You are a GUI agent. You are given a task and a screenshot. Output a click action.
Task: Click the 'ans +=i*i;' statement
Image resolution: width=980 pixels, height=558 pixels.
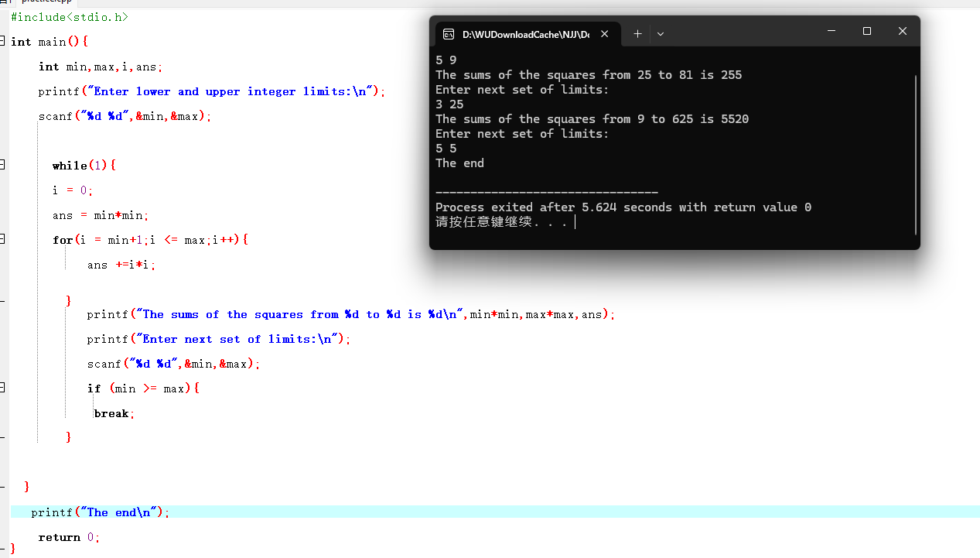tap(121, 265)
